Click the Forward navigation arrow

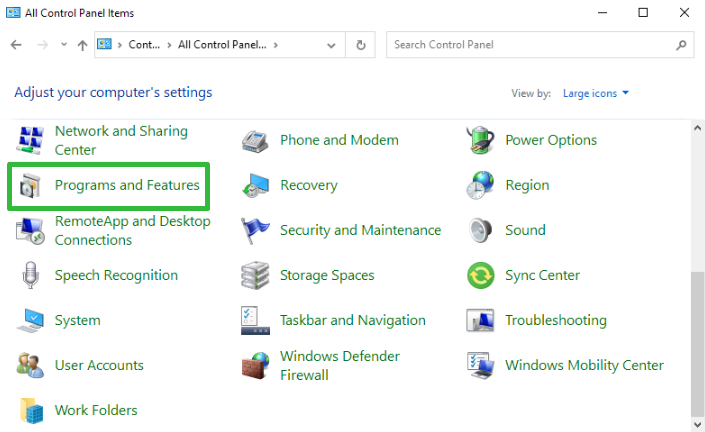click(43, 45)
